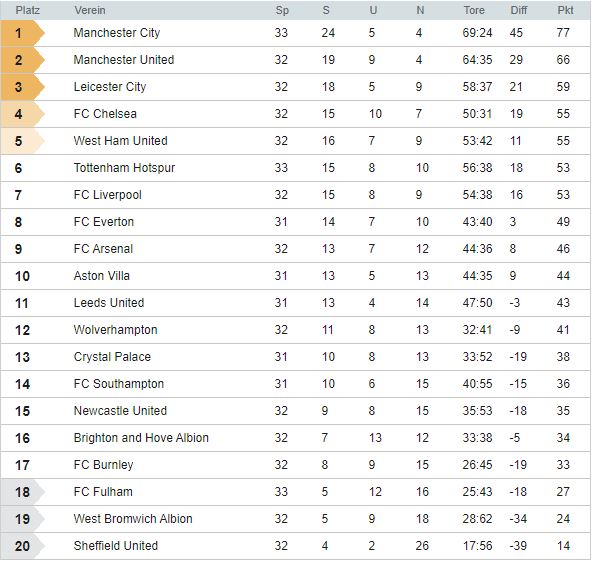Click the gray rank 19 badge
592x562 pixels.
click(x=23, y=519)
